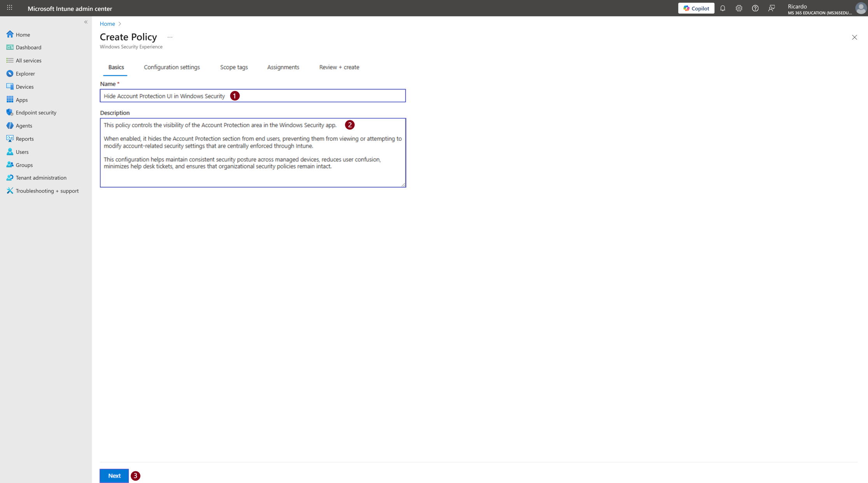Collapse the left navigation pane

click(x=86, y=22)
